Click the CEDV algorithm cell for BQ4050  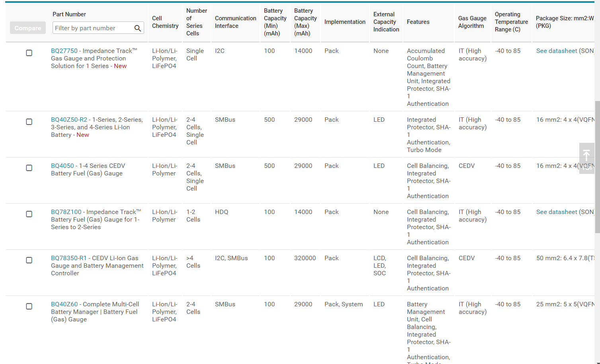coord(467,166)
